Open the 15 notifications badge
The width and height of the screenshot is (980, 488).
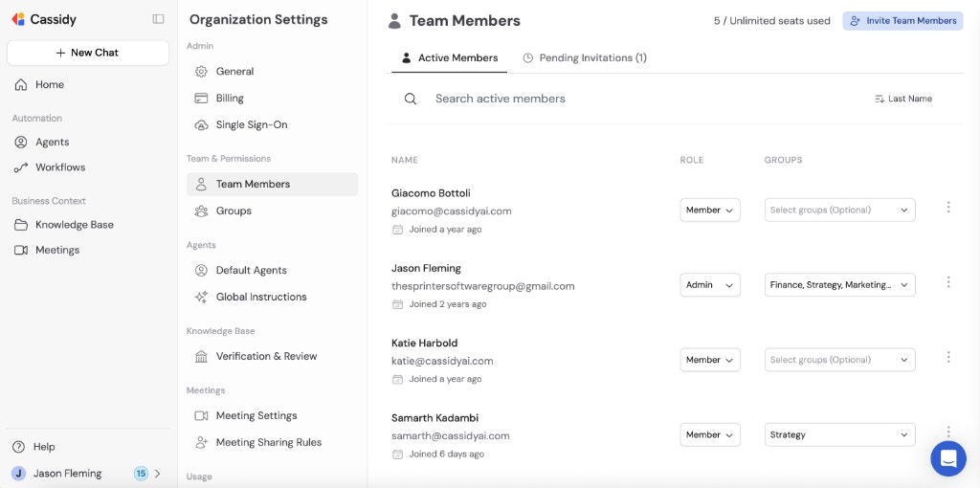[142, 473]
